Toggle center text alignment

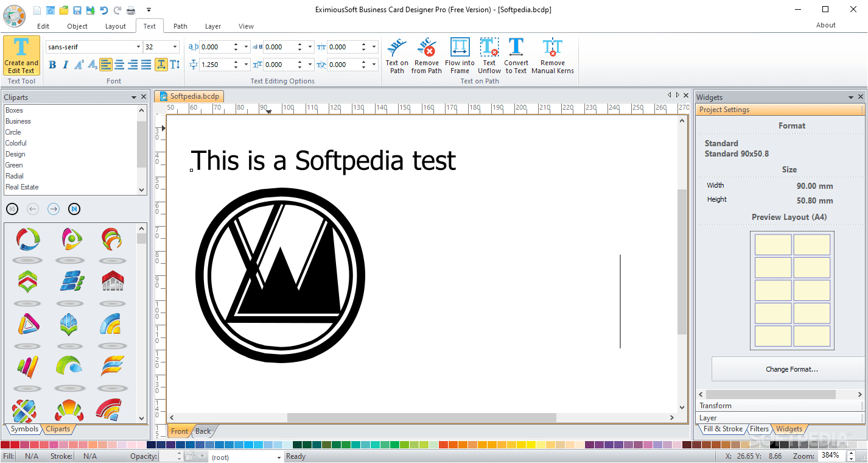tap(119, 65)
